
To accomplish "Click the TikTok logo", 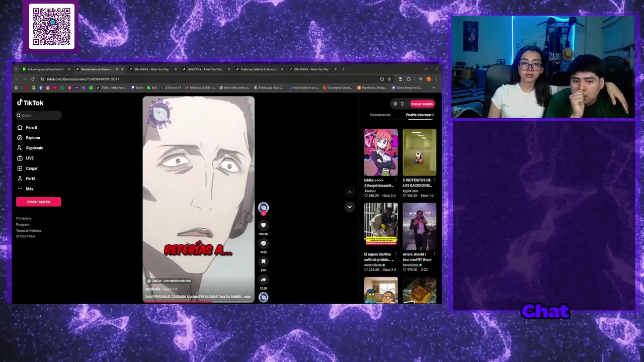I will pyautogui.click(x=30, y=103).
